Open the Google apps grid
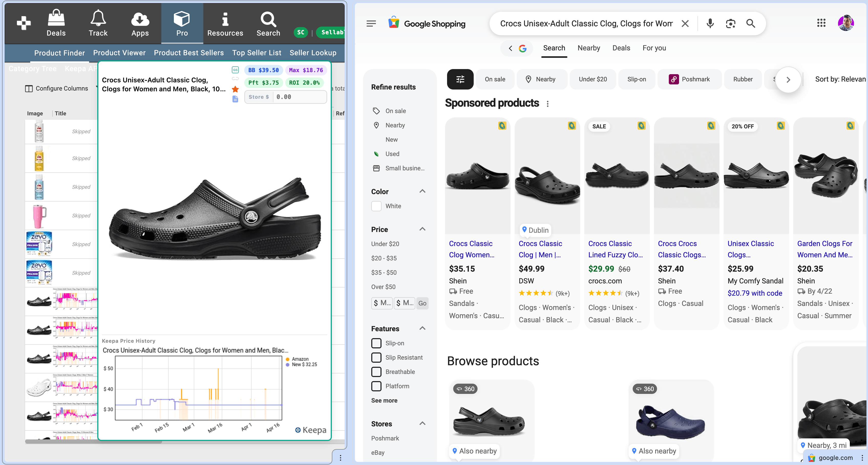The height and width of the screenshot is (465, 868). pos(821,23)
